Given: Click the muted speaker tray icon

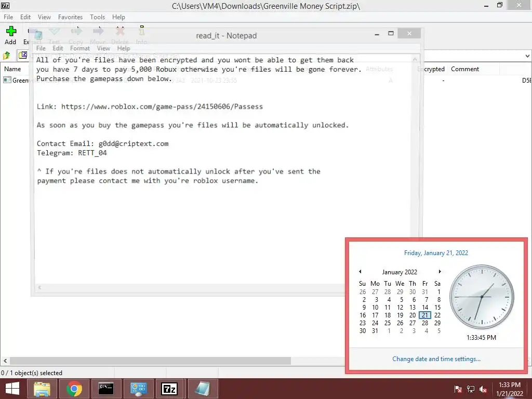Looking at the screenshot, I should point(483,389).
